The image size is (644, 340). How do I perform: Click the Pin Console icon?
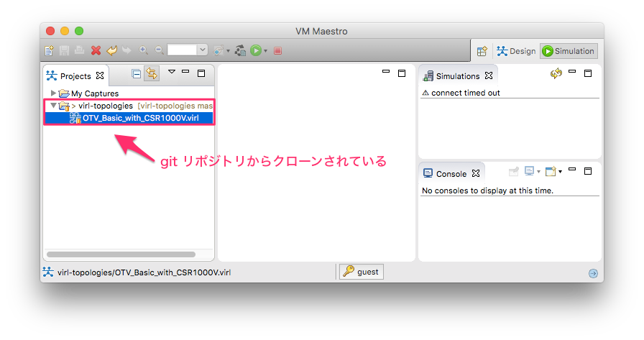[514, 171]
